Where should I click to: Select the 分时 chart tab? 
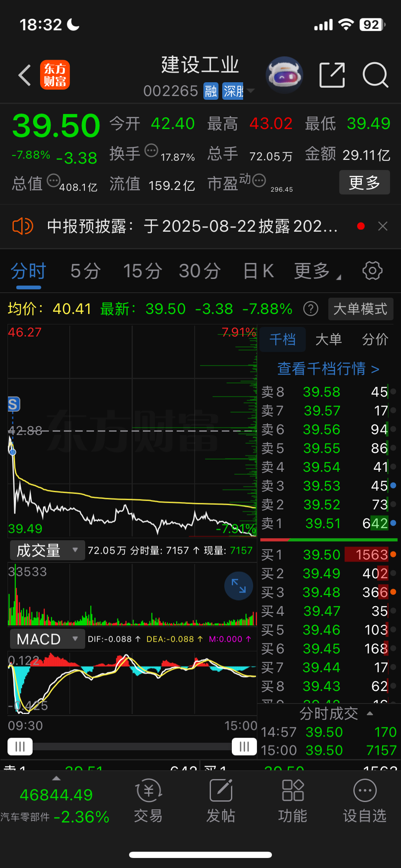click(28, 271)
